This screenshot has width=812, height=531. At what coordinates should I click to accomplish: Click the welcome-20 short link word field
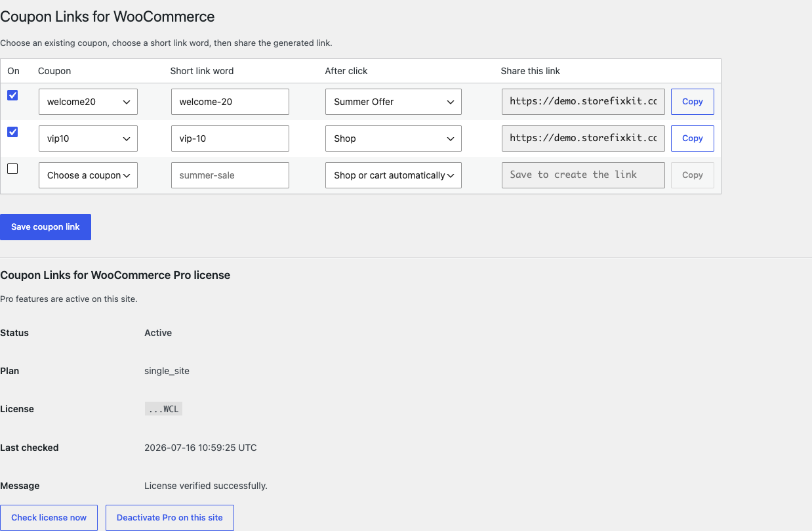click(230, 102)
